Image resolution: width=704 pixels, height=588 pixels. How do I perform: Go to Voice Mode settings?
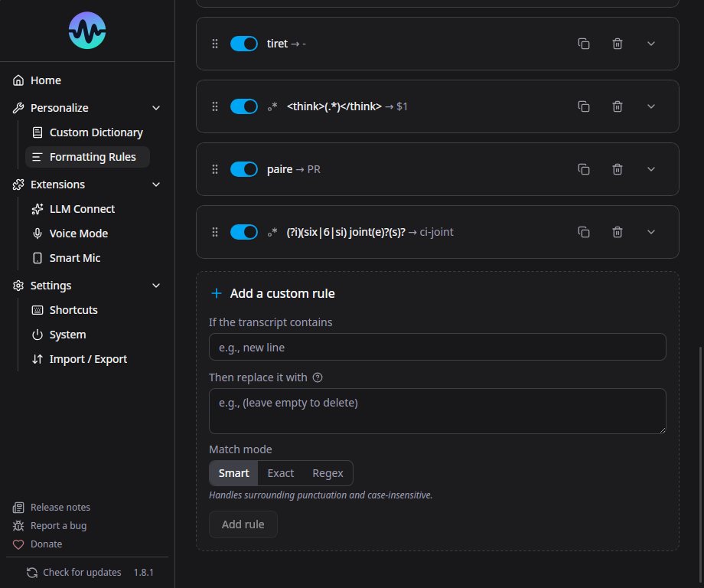coord(78,234)
